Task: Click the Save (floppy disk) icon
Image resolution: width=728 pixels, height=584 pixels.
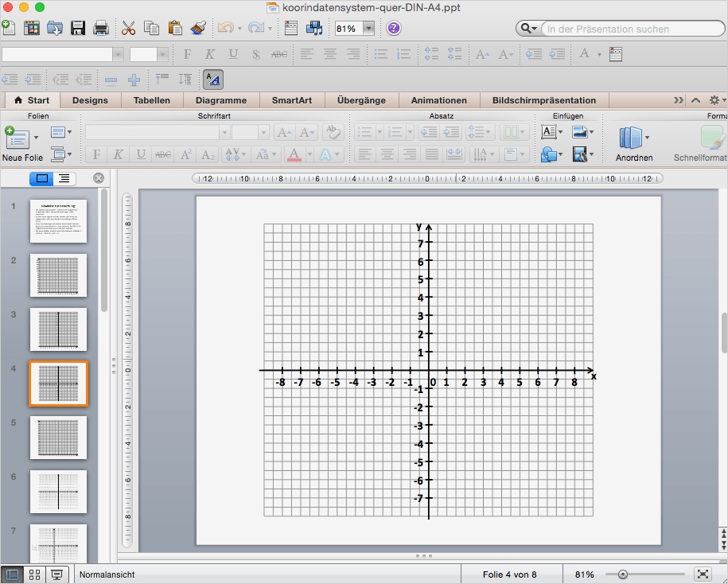Action: pos(78,29)
